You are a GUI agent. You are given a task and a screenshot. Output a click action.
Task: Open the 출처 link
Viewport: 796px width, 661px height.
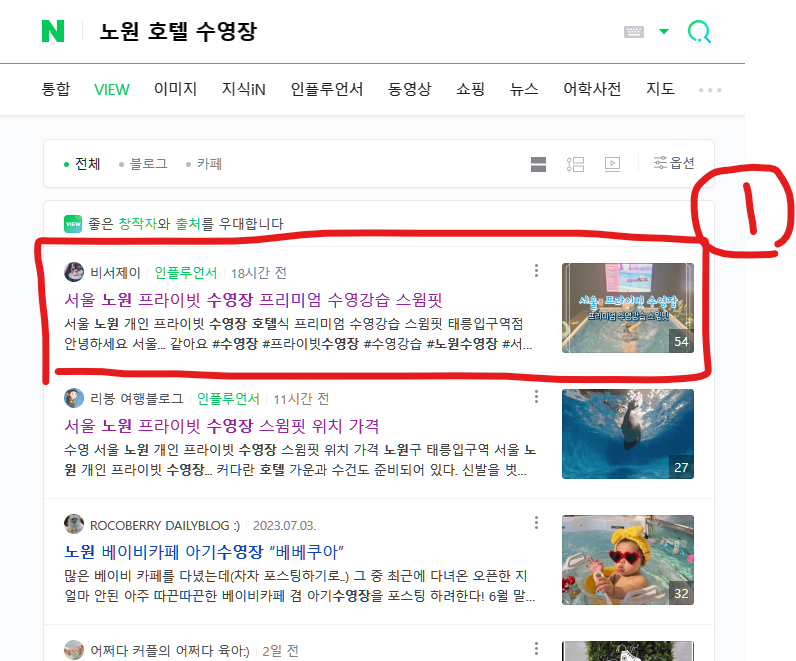coord(188,224)
